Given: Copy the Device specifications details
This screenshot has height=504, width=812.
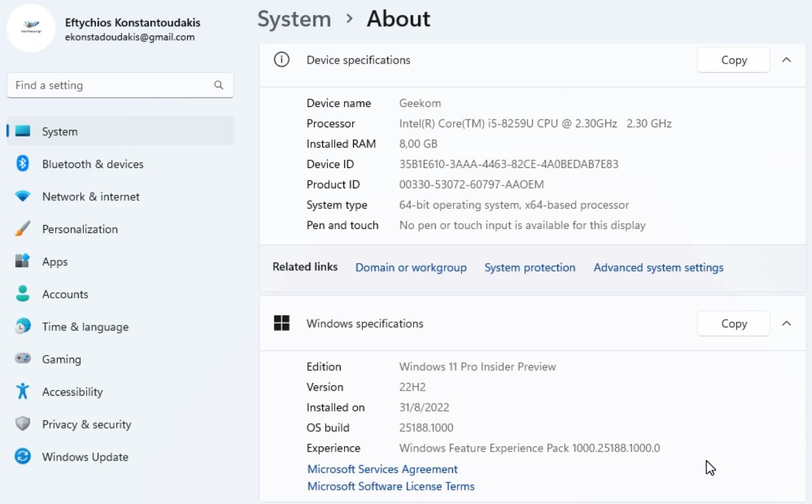Looking at the screenshot, I should [x=733, y=60].
